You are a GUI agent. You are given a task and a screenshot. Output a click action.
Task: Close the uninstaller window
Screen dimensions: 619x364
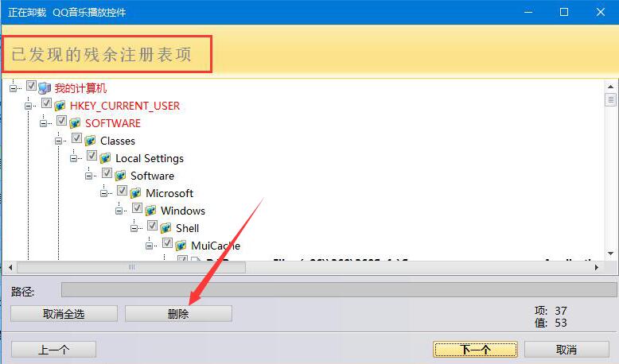click(x=601, y=12)
